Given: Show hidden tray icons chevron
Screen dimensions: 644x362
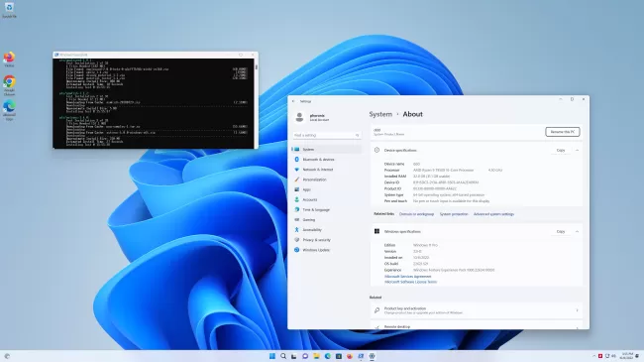Looking at the screenshot, I should point(593,356).
